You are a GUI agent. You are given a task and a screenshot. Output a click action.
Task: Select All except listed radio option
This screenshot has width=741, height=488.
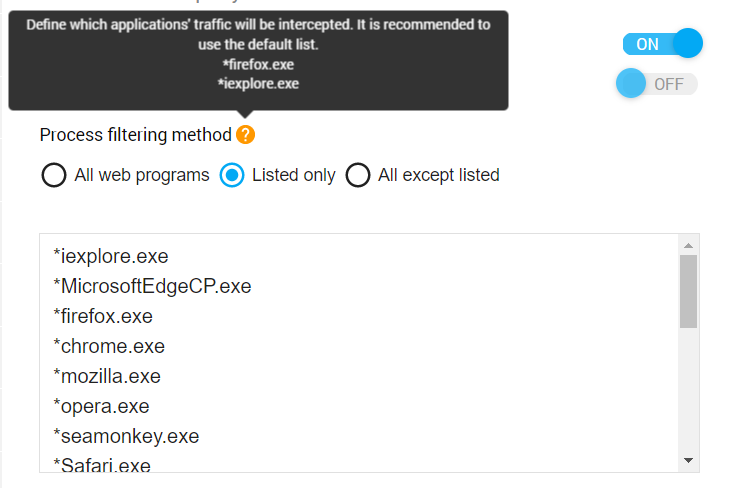click(x=358, y=176)
